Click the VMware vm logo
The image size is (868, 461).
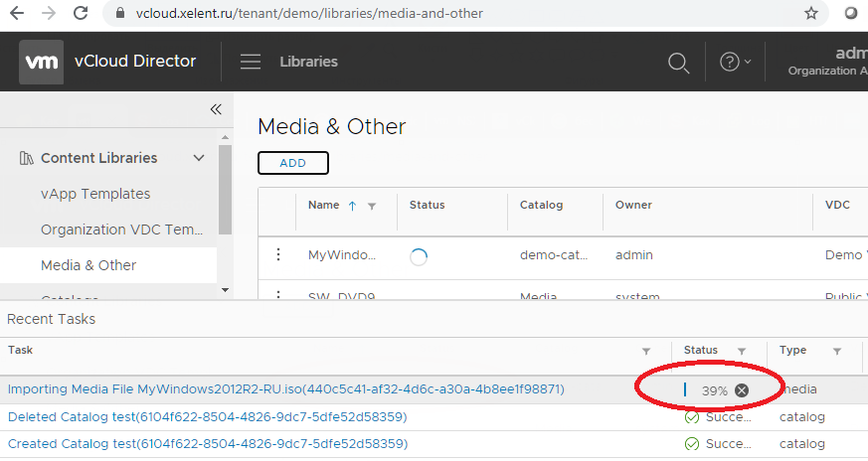(x=42, y=62)
